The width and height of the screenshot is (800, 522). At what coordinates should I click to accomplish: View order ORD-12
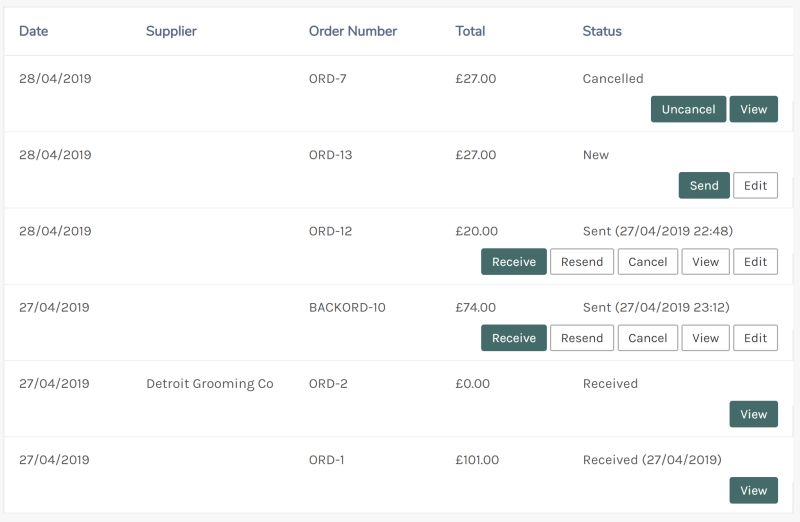point(705,261)
